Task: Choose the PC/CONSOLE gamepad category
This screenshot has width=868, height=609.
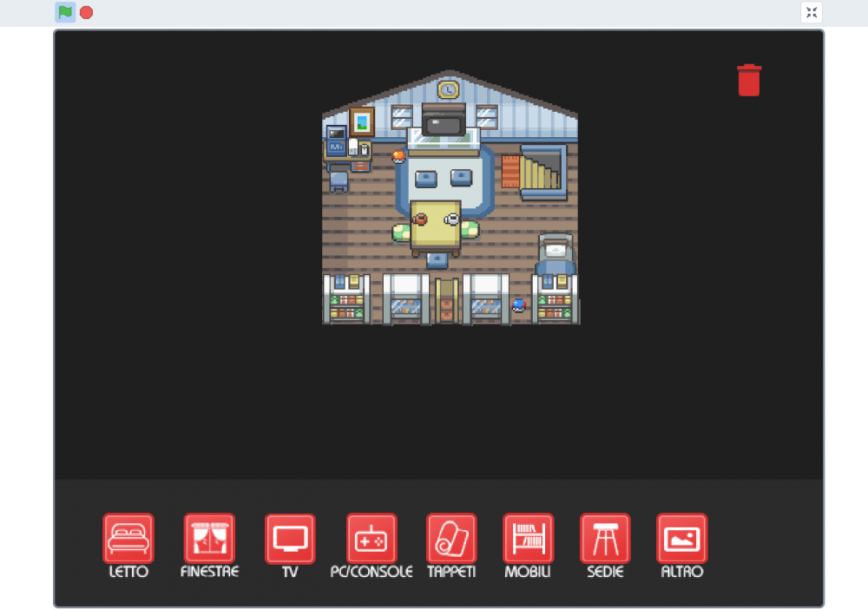Action: coord(372,539)
